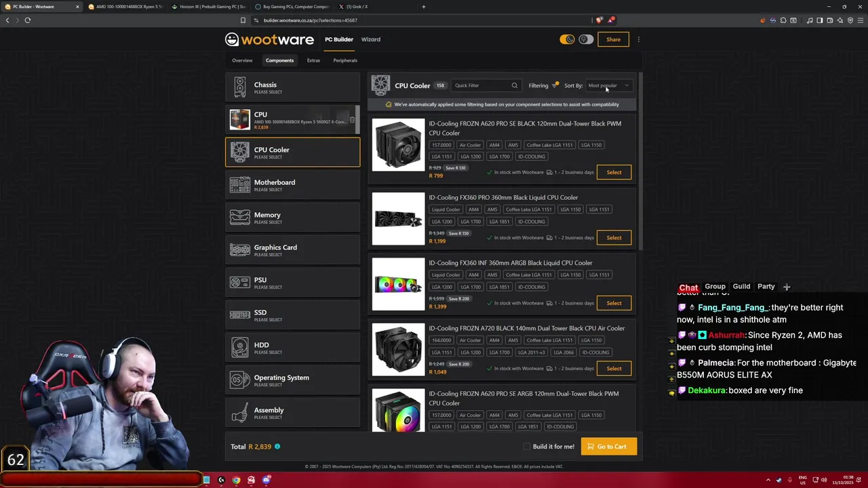Viewport: 868px width, 488px height.
Task: Select the HDD component icon
Action: click(x=239, y=347)
